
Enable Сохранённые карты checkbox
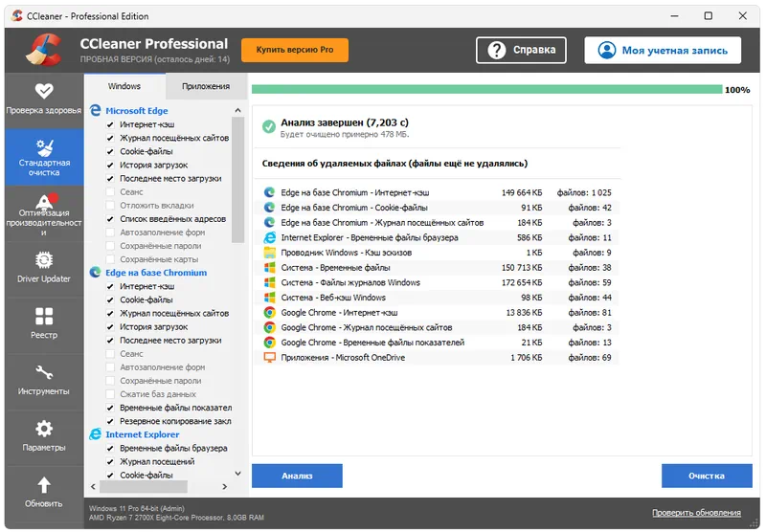(110, 259)
